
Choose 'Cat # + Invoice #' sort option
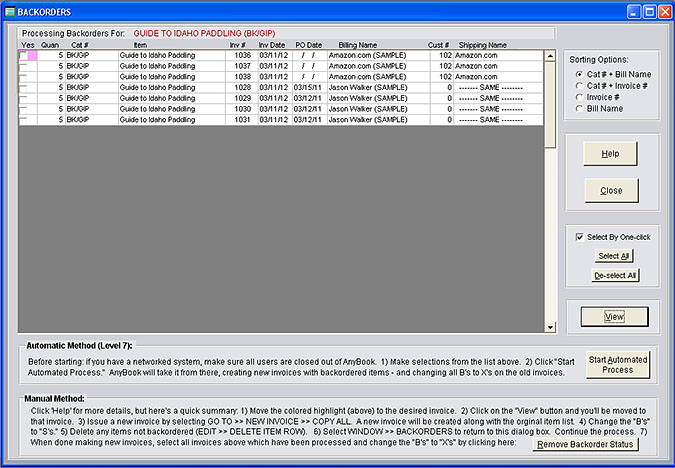click(580, 86)
